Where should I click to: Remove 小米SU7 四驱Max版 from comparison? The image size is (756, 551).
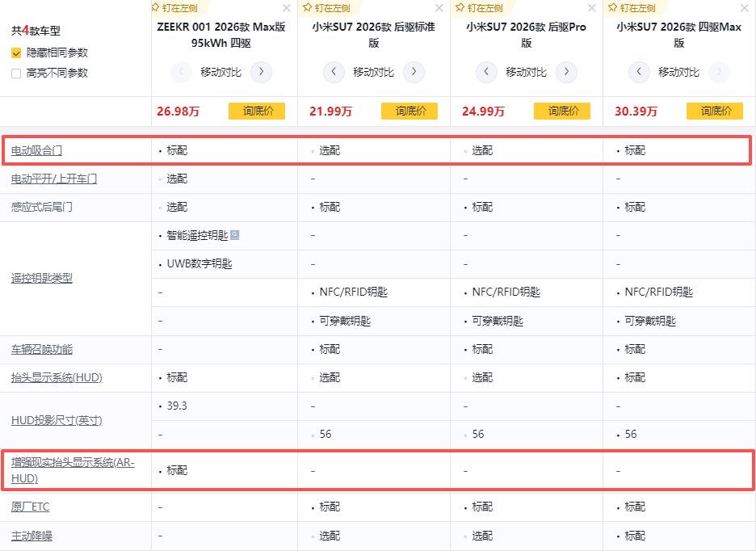click(745, 8)
